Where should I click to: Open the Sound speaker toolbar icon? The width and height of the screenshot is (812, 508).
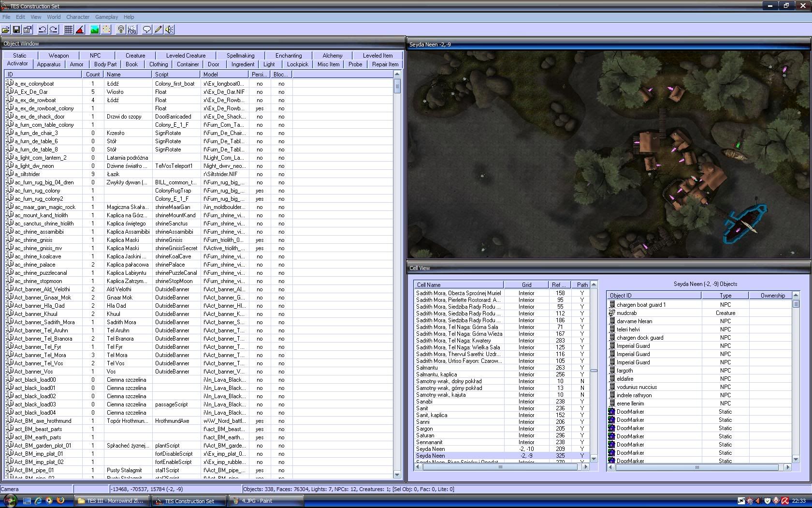(169, 30)
